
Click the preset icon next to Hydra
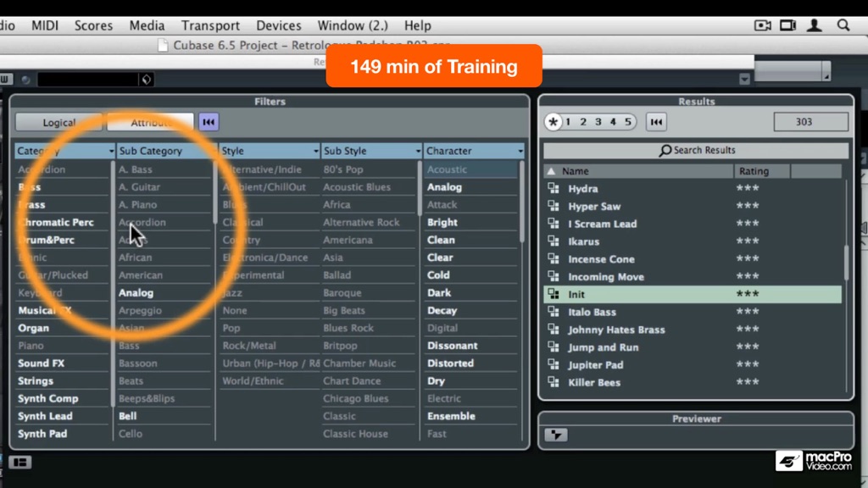point(553,189)
